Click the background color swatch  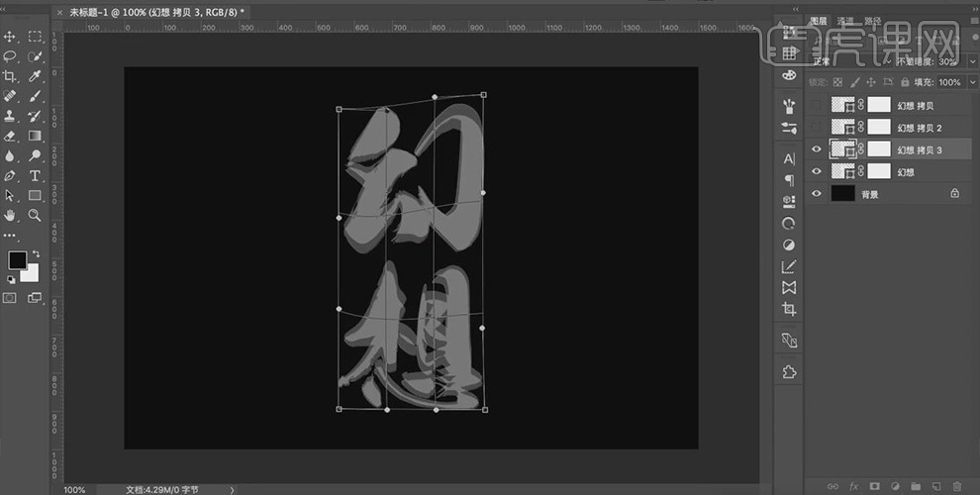tap(31, 274)
